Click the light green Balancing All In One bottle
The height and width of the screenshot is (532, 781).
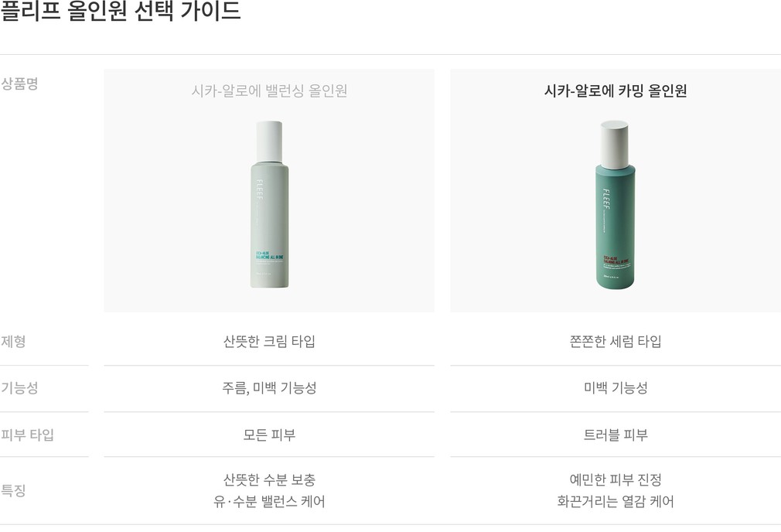[x=269, y=204]
